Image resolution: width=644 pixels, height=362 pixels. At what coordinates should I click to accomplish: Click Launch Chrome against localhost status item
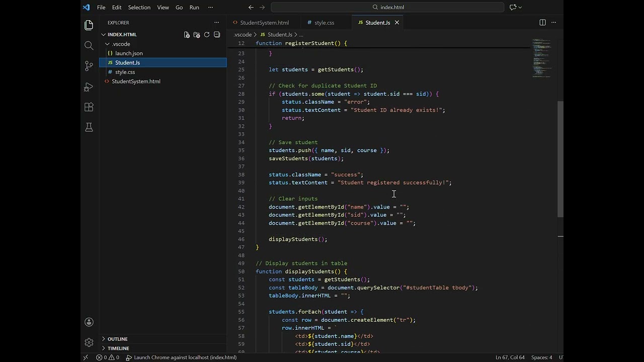[x=181, y=357]
